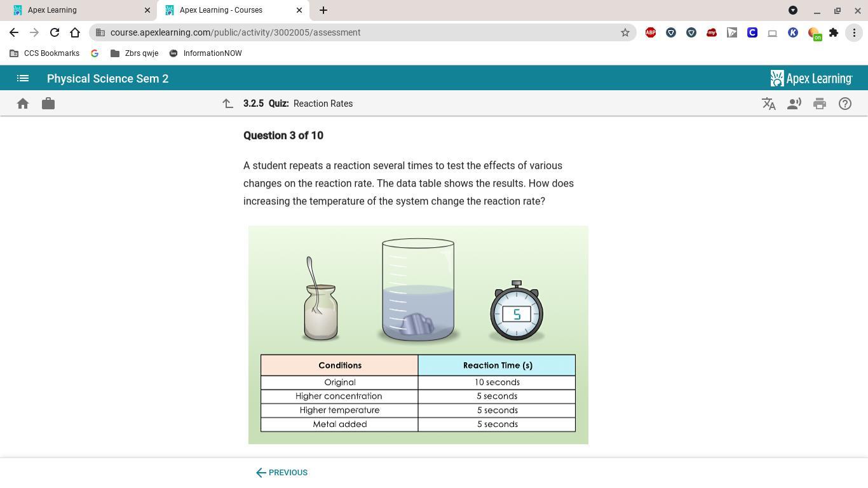Open the translate language tool
Viewport: 868px width, 488px height.
[769, 104]
